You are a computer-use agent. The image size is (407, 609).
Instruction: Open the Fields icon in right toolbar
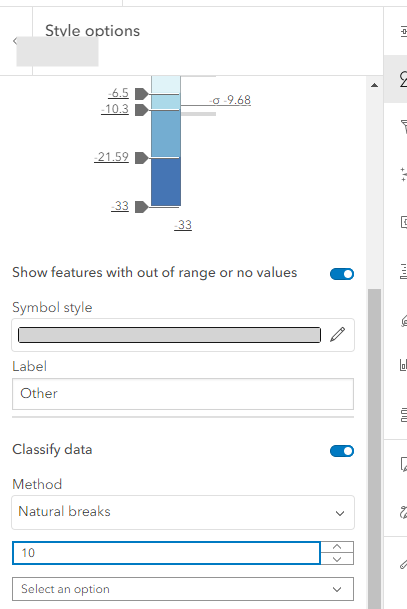click(404, 271)
